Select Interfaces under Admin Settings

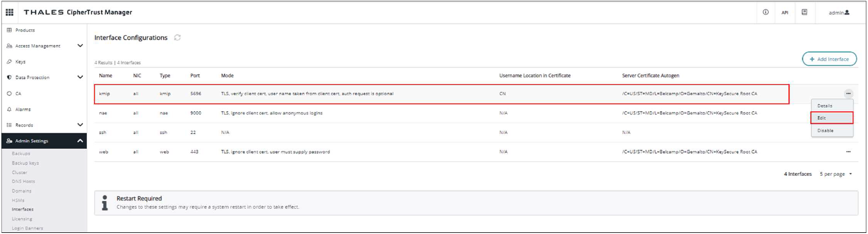tap(23, 209)
